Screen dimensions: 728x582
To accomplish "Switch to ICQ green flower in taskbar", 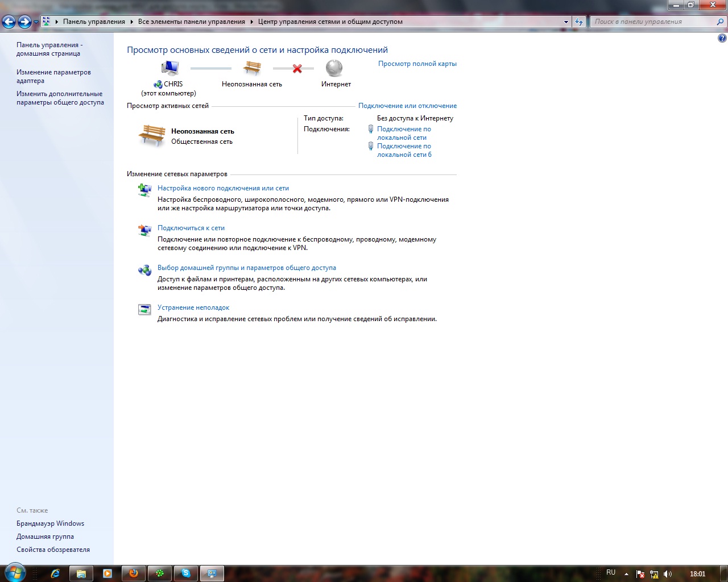I will click(160, 573).
